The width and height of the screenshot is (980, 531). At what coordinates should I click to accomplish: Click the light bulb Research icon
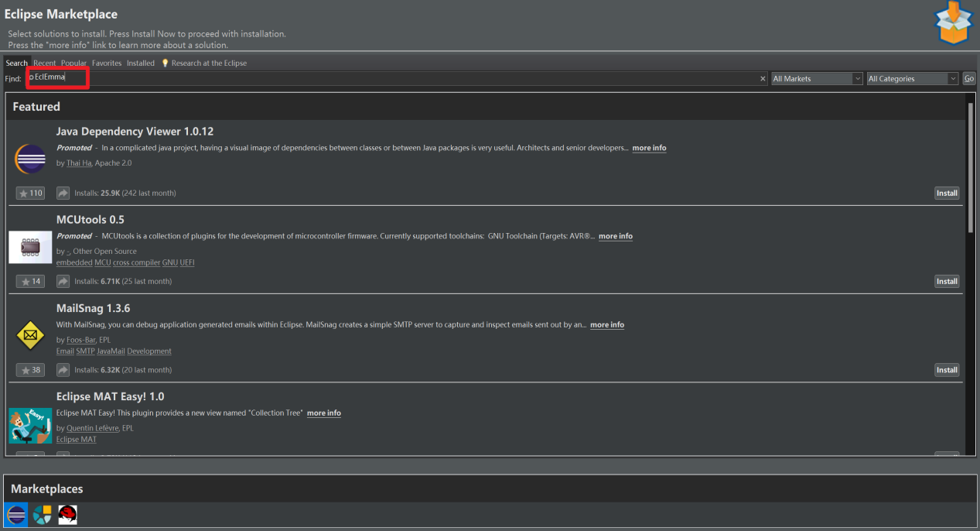pos(165,63)
